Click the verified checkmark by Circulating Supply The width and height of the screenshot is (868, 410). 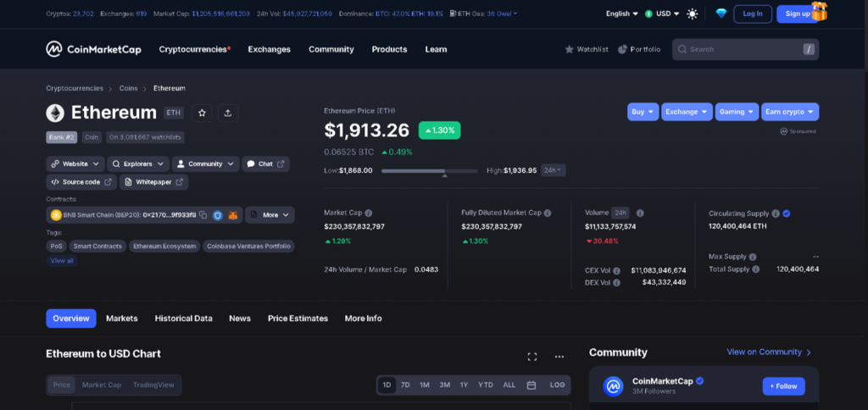click(x=787, y=213)
